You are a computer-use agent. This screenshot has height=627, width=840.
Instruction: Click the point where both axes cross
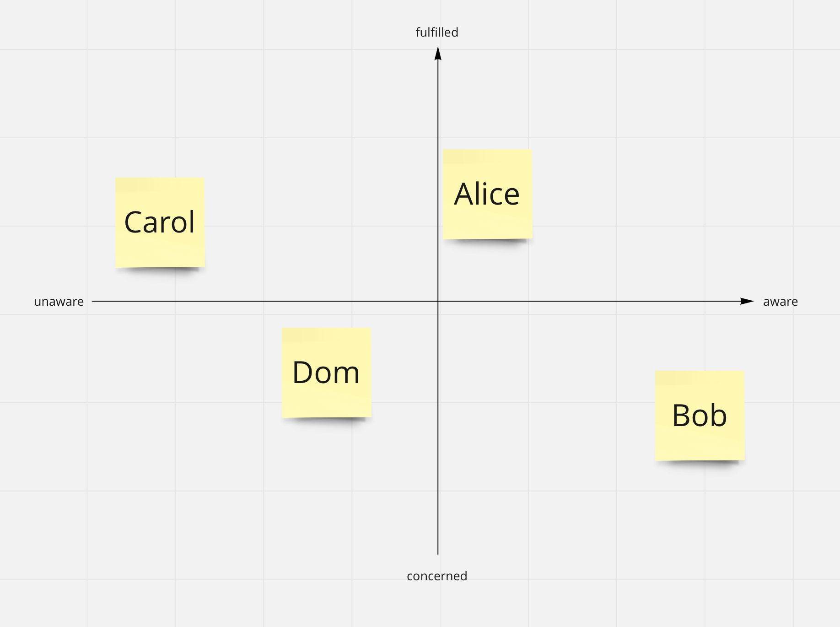point(438,301)
